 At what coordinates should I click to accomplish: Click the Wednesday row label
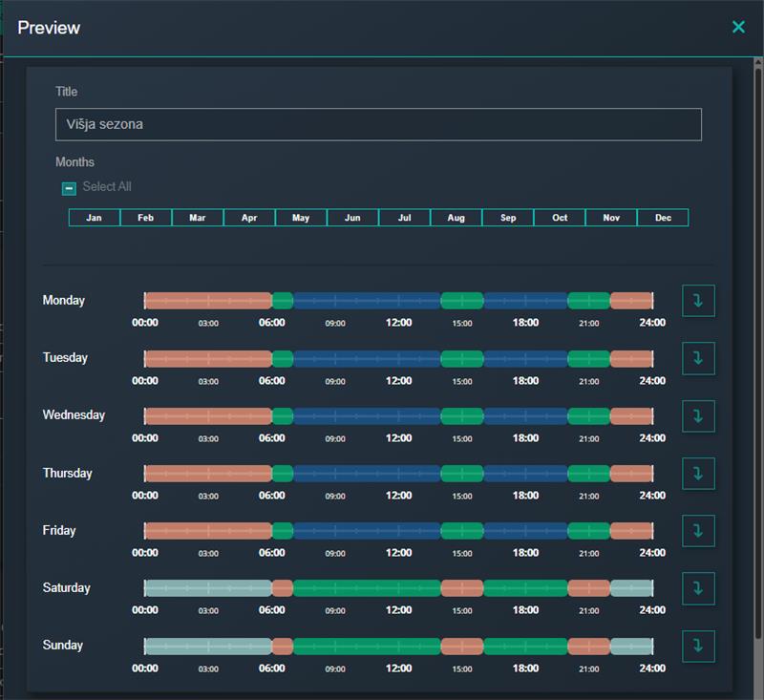(x=74, y=415)
